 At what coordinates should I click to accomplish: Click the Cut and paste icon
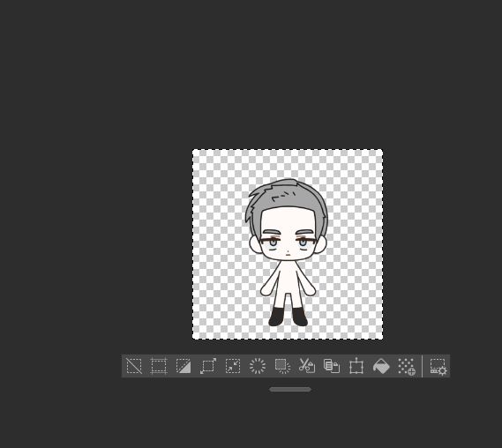tap(307, 366)
